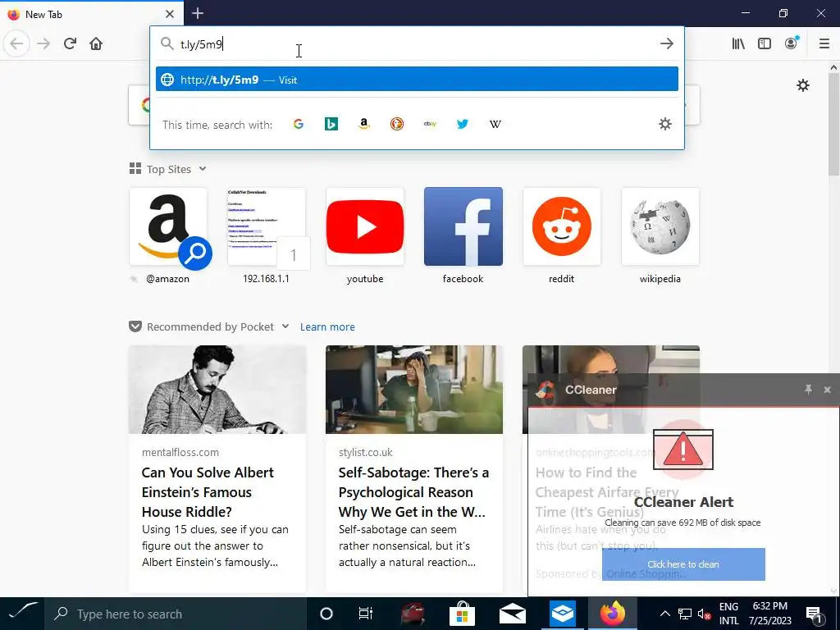Click the Einstein article photo

(x=217, y=390)
